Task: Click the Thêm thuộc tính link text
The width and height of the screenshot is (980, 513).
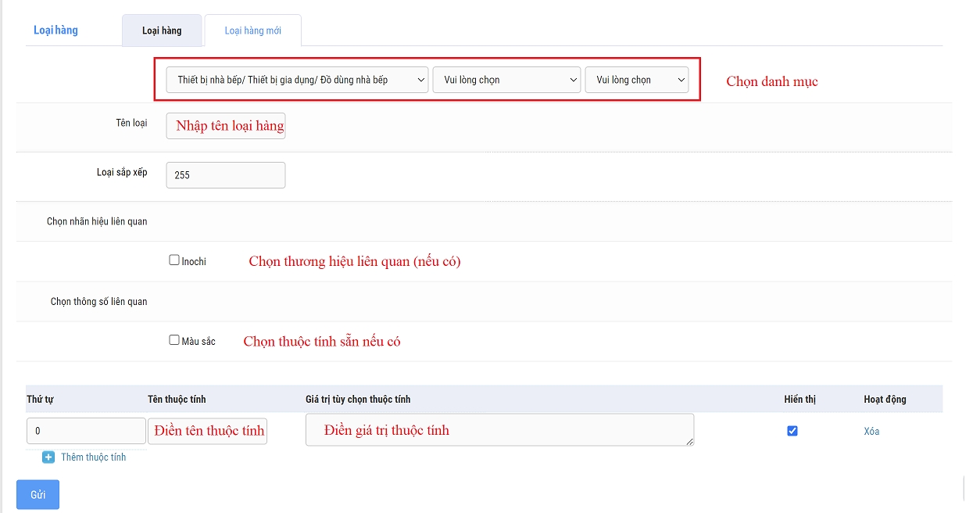Action: [x=93, y=457]
